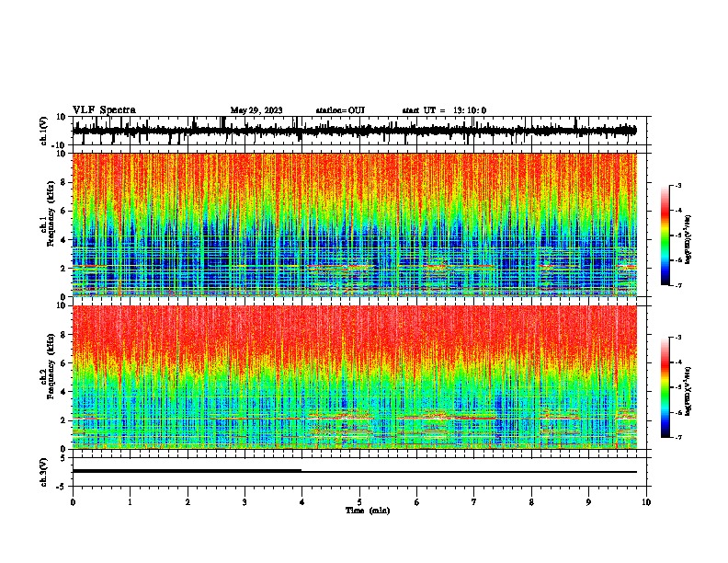Click the '5' tick on ch.3(V) axis
The width and height of the screenshot is (728, 563).
63,458
